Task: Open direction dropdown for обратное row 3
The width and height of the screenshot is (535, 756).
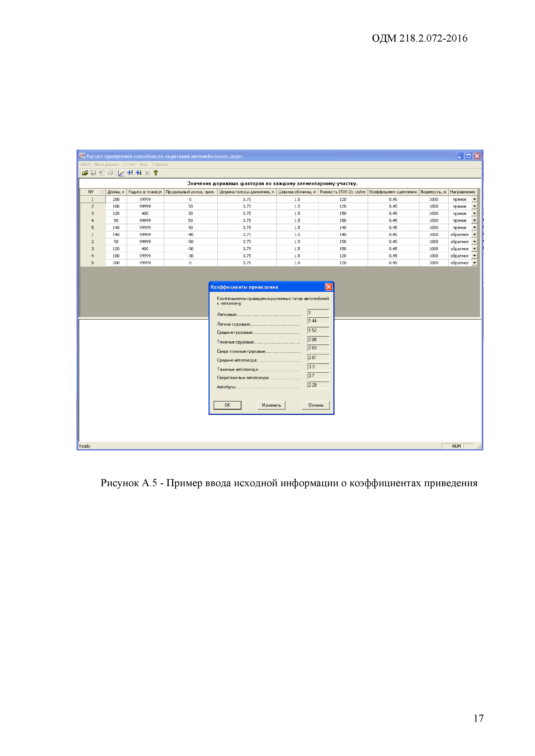Action: (x=474, y=249)
